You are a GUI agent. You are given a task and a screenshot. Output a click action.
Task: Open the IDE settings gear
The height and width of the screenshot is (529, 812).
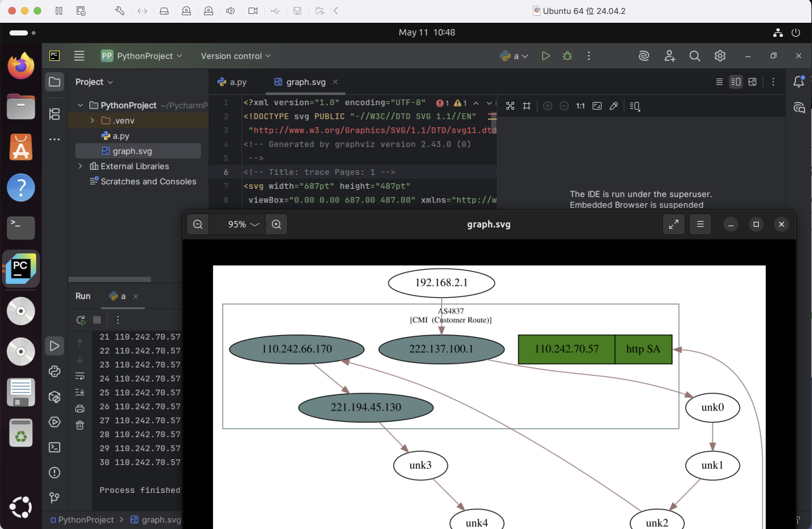click(719, 56)
